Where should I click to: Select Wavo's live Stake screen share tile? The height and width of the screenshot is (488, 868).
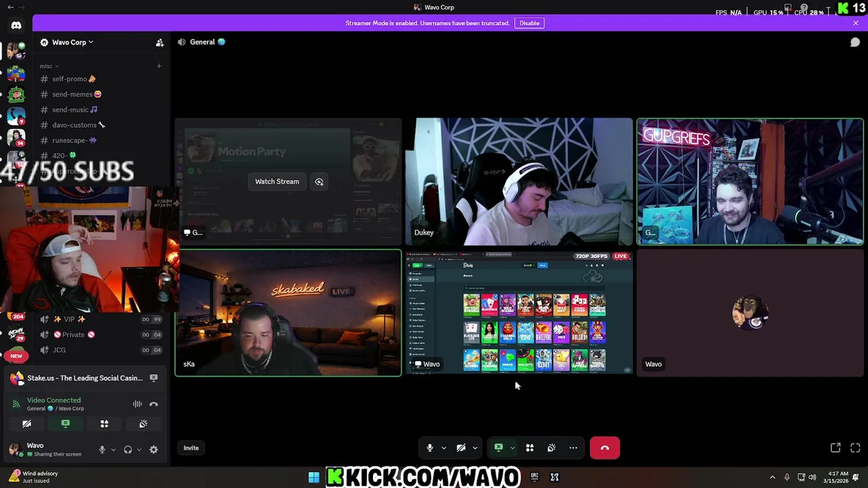[x=519, y=312]
